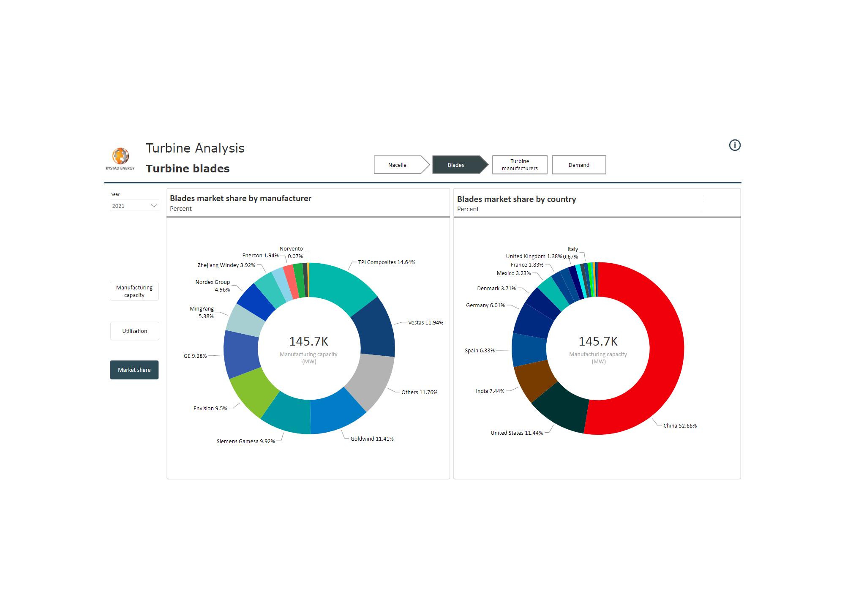Click the 'GE 9.28%' label

point(195,356)
